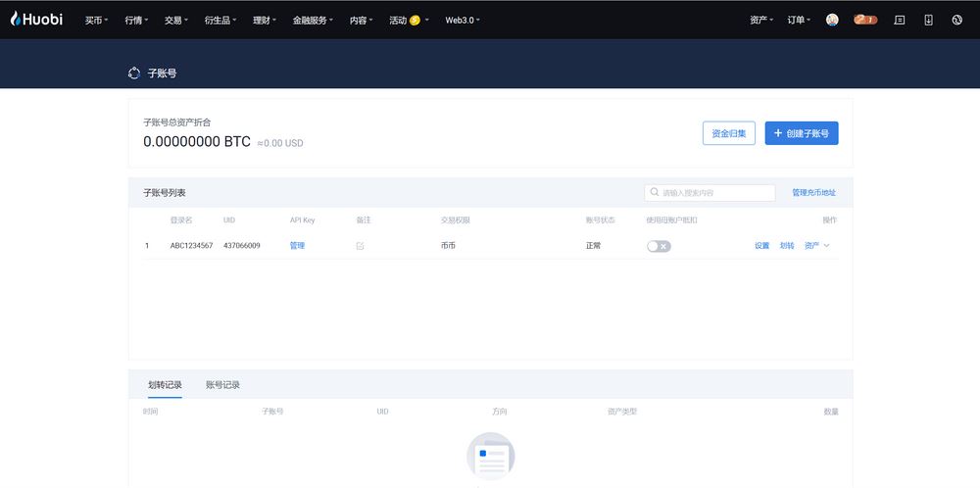Click the 子账号 page title icon

134,73
